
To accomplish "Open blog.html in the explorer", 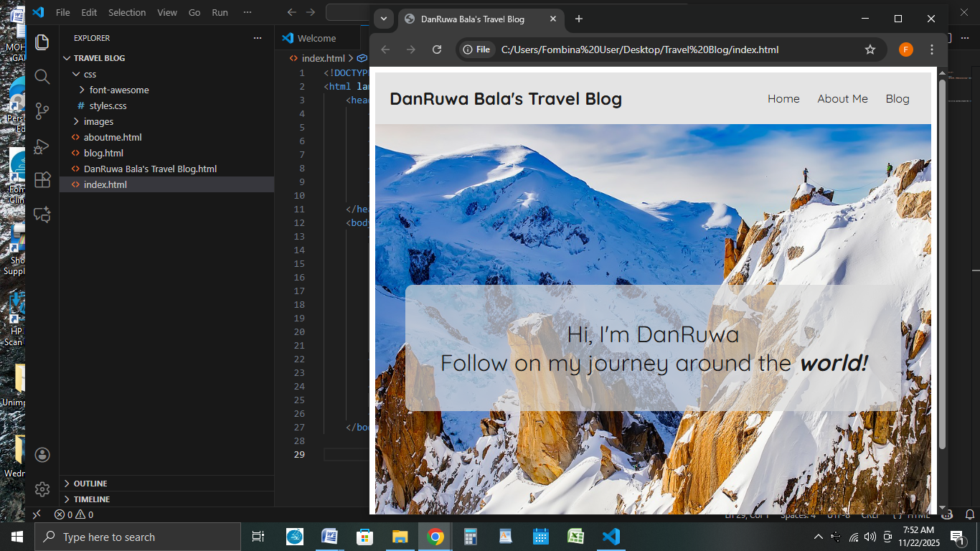I will coord(166,153).
